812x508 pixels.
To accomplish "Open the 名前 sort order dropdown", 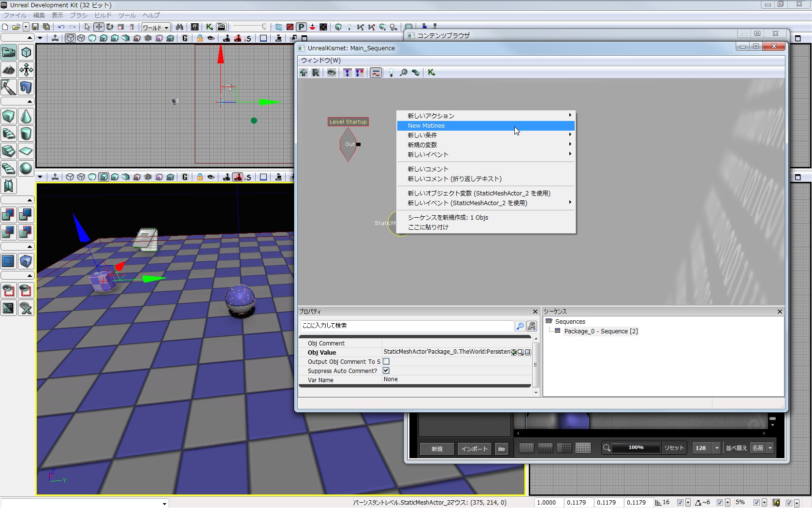I will (770, 448).
